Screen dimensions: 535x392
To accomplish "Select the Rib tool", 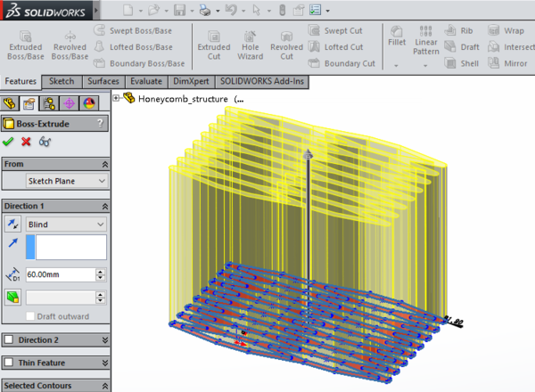I will coord(458,30).
